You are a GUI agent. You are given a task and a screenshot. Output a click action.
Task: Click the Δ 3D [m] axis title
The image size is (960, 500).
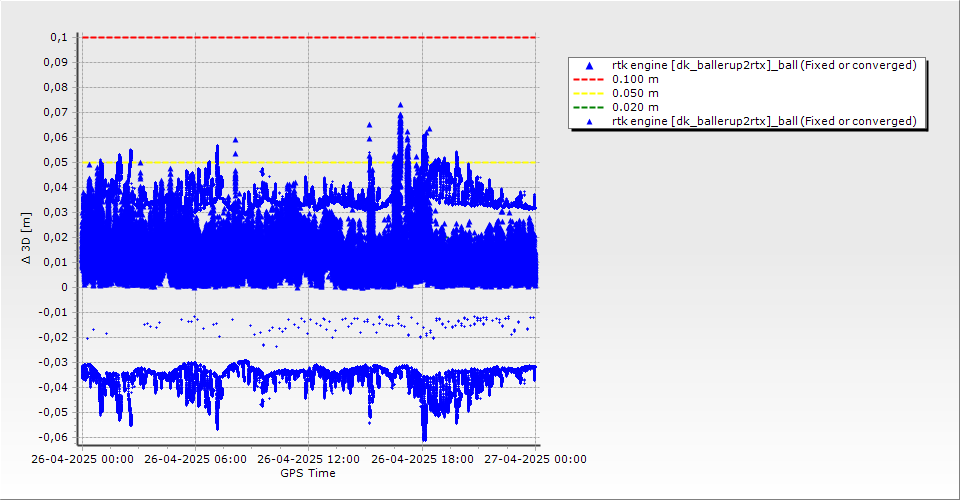pos(26,239)
